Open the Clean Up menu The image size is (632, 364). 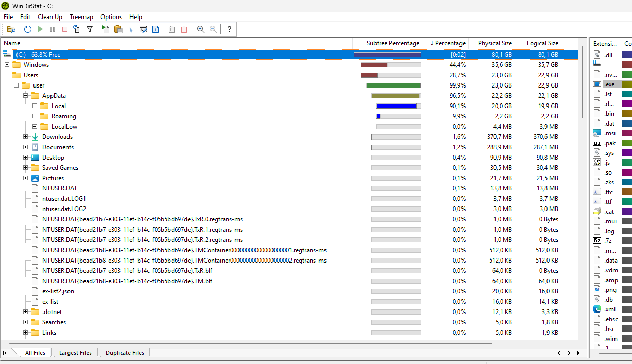[50, 17]
